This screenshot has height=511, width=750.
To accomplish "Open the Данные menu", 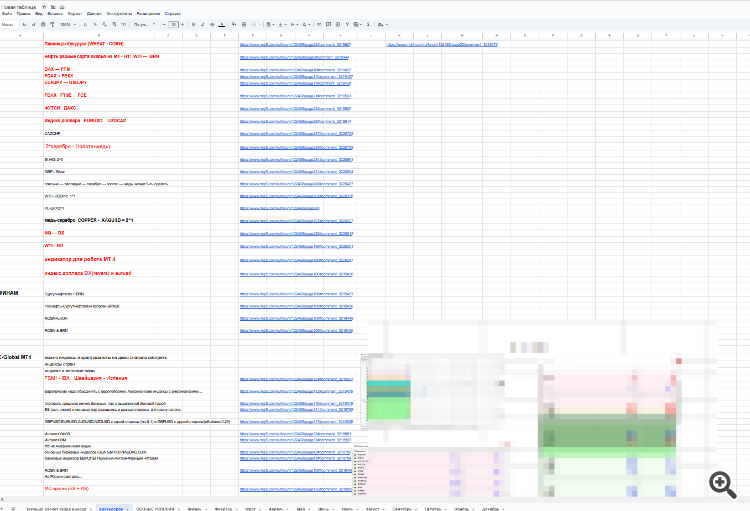I will (94, 14).
